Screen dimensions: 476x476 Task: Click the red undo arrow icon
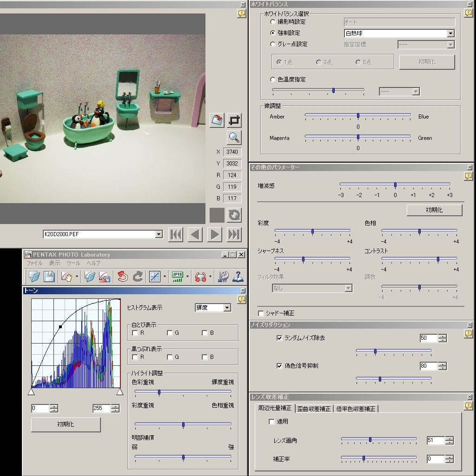click(x=123, y=276)
